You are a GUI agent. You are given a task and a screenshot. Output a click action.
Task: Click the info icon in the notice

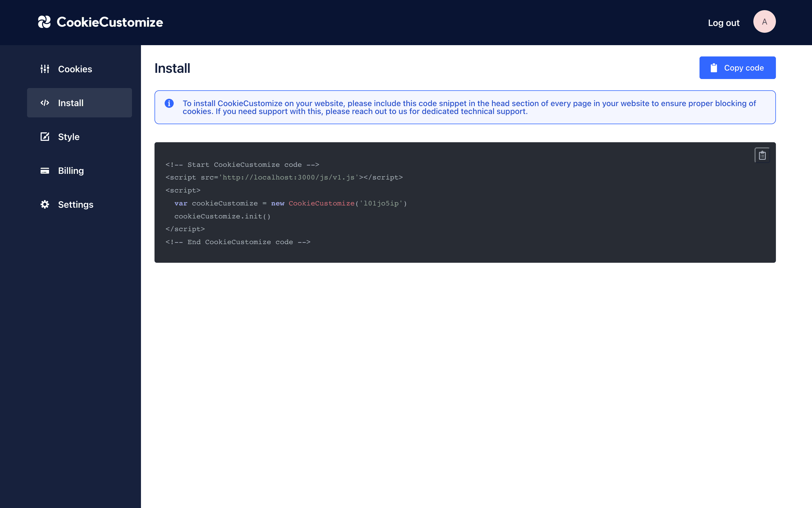pos(169,103)
